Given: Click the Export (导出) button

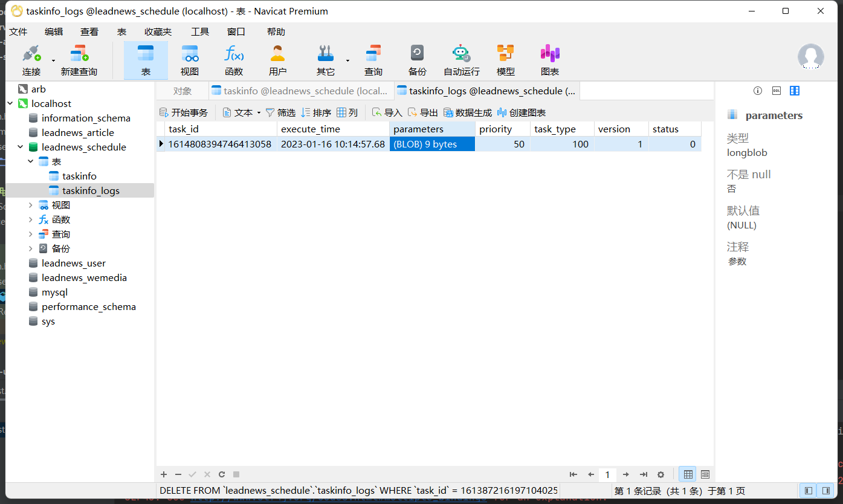Looking at the screenshot, I should click(422, 112).
